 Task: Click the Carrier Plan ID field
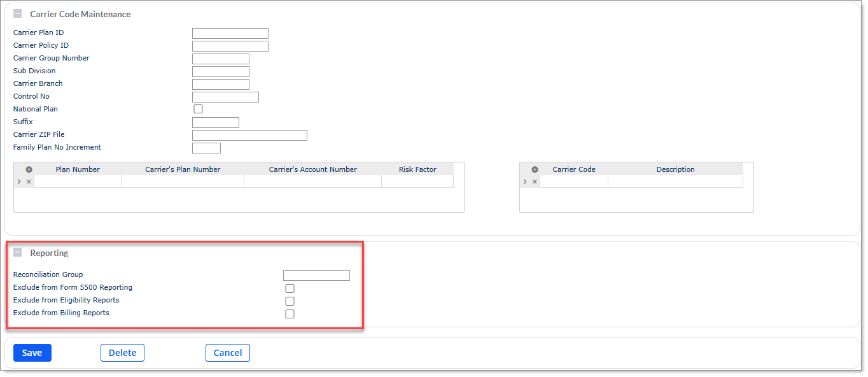click(x=230, y=33)
